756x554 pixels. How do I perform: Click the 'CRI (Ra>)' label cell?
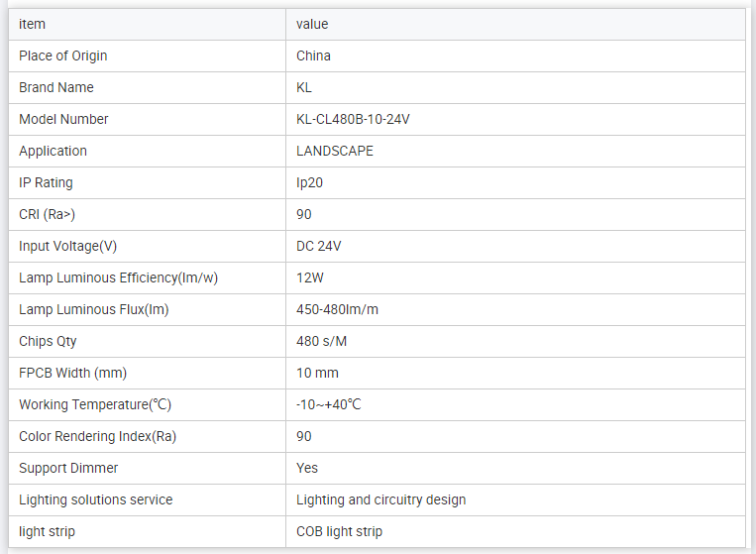point(47,214)
